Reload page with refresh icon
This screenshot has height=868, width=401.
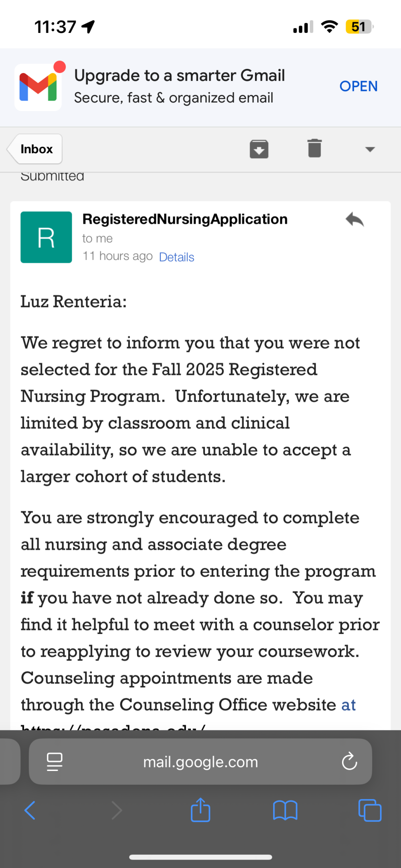click(349, 761)
